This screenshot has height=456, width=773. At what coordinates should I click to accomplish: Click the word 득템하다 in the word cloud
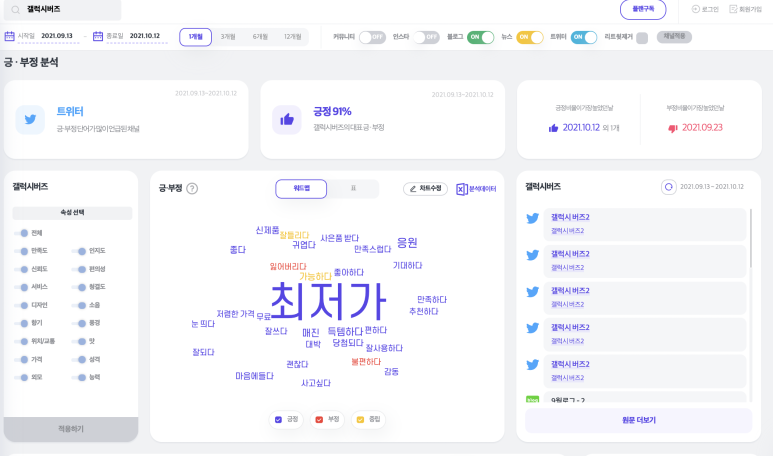coord(345,331)
